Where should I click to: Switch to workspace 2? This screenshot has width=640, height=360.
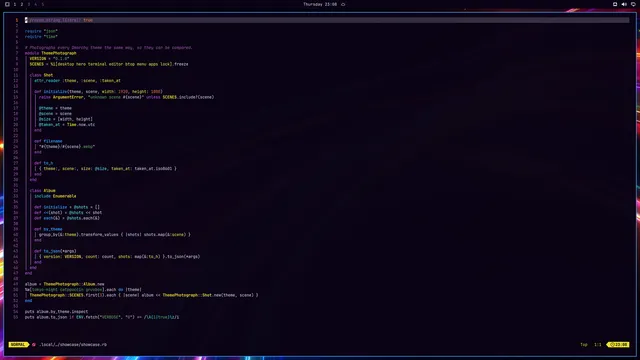pyautogui.click(x=22, y=4)
